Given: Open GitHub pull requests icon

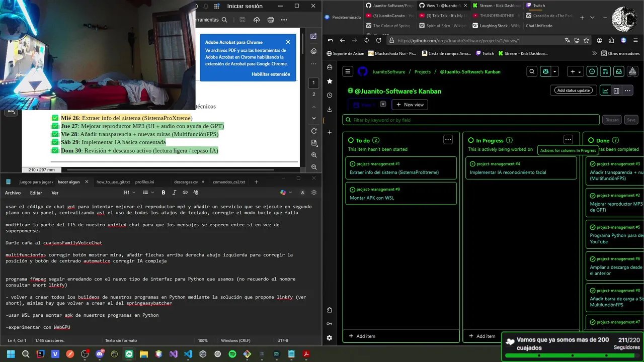Looking at the screenshot, I should tap(606, 72).
